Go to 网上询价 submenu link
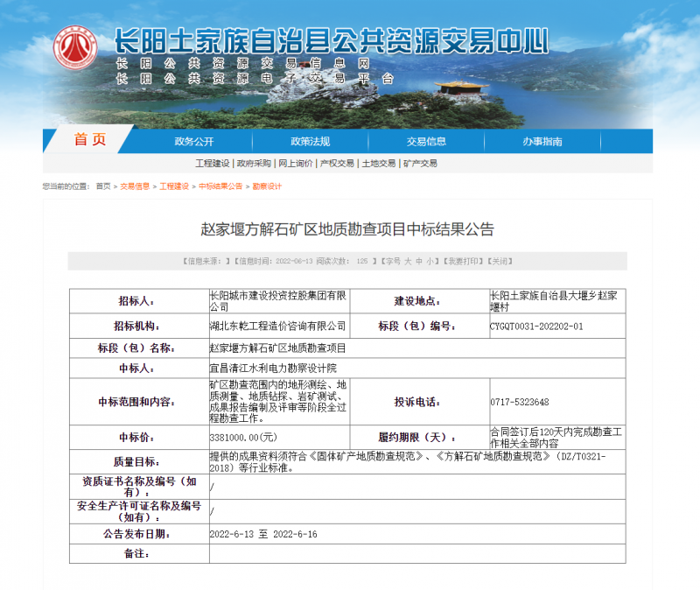 point(295,164)
